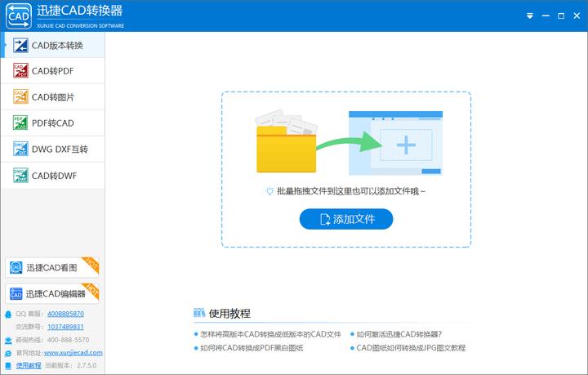Viewport: 588px width, 375px height.
Task: Open website link www.xunjiecad.com
Action: pos(73,352)
